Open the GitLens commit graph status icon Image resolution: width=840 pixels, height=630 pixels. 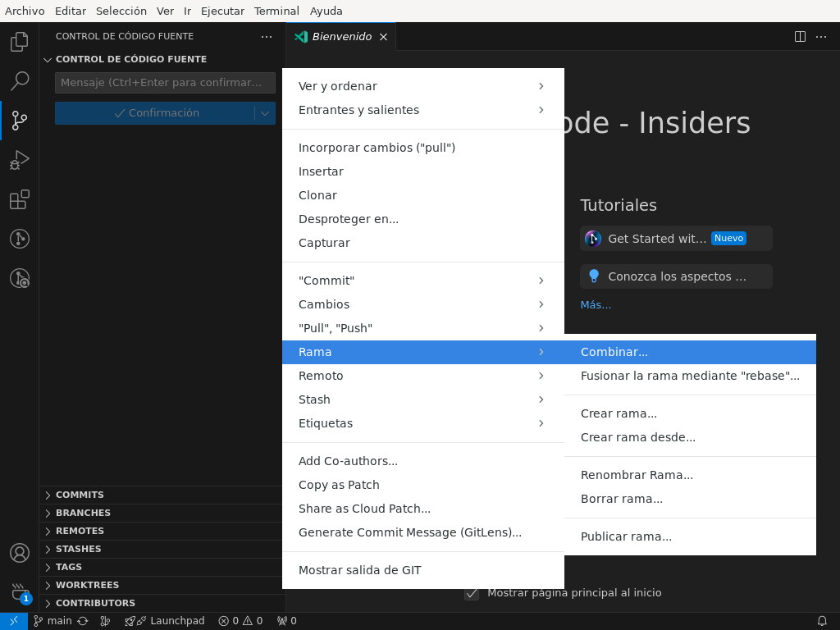(106, 621)
